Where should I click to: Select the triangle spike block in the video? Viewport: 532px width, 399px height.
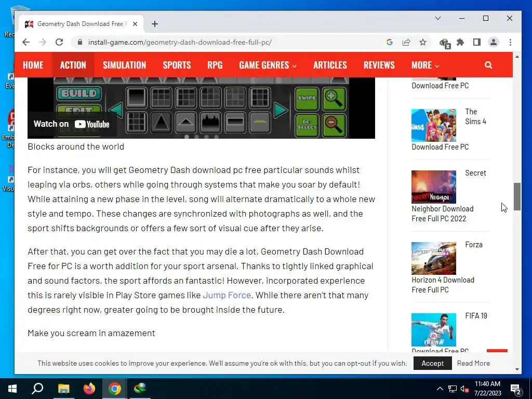pyautogui.click(x=161, y=122)
